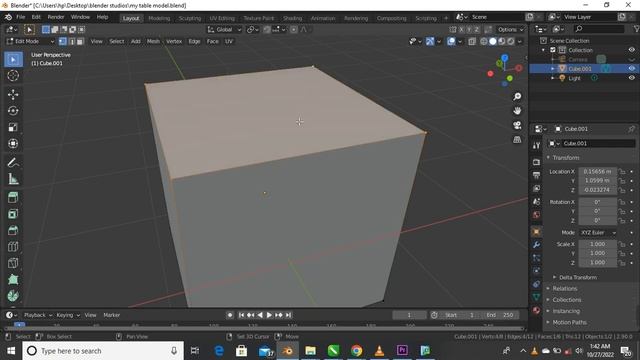This screenshot has width=640, height=360.
Task: Open the Playback popover
Action: pos(38,315)
